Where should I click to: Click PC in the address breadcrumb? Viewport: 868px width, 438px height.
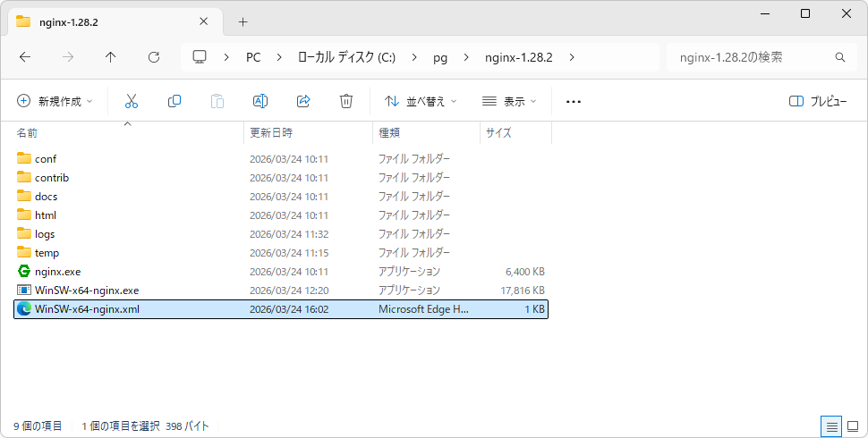point(253,57)
